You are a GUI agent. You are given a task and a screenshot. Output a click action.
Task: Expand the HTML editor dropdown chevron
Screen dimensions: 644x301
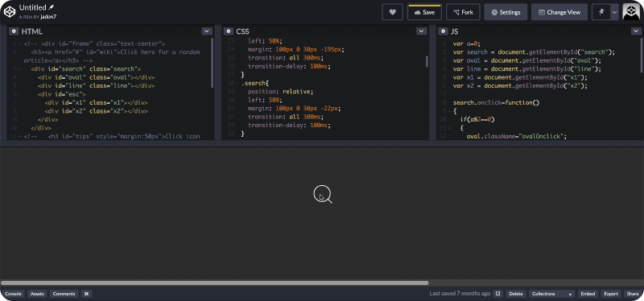(207, 31)
